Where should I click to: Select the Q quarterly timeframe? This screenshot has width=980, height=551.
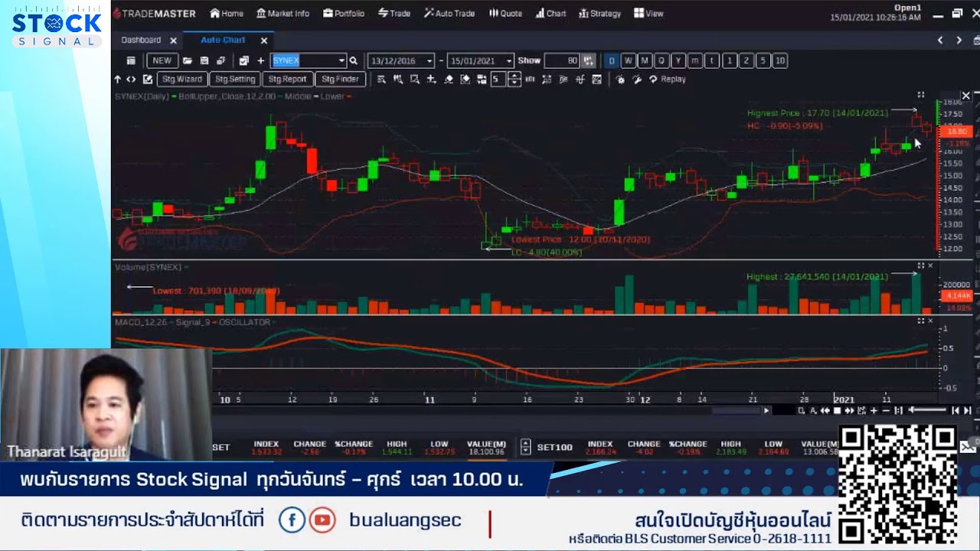click(x=661, y=60)
